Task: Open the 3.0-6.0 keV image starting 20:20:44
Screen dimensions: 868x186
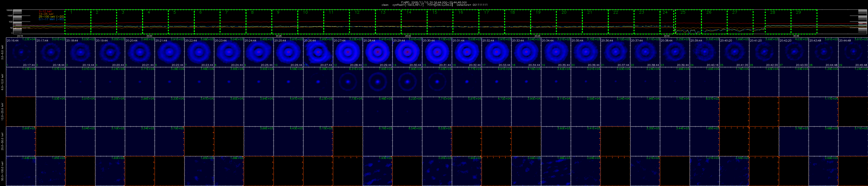Action: (x=140, y=52)
